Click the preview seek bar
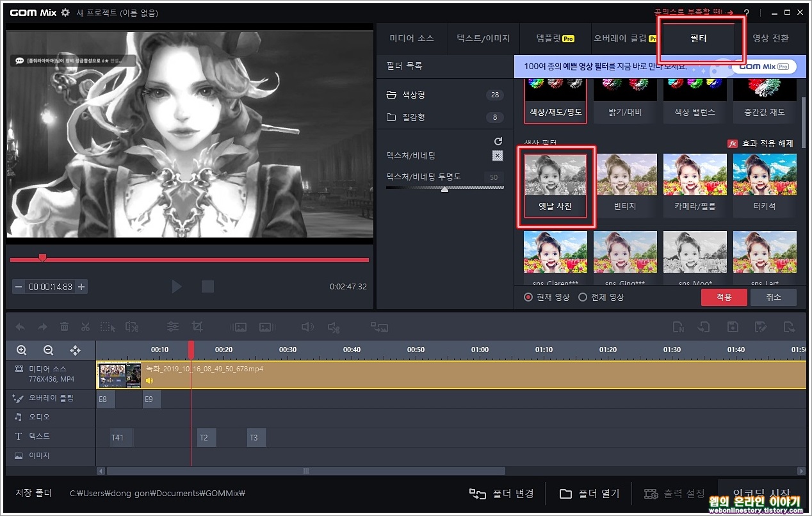This screenshot has width=812, height=516. coord(190,259)
